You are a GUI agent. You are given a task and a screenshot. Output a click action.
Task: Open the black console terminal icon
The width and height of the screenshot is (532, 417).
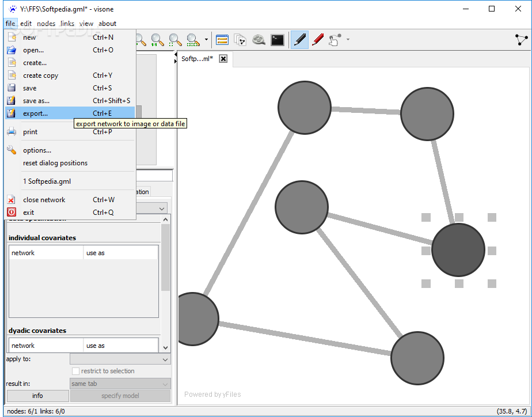[x=277, y=40]
